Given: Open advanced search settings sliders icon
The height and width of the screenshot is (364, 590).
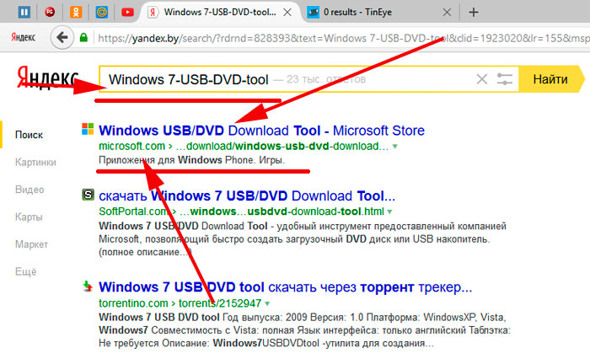Looking at the screenshot, I should 504,79.
